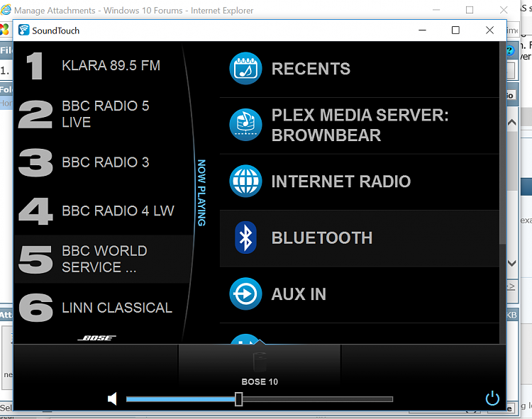
Task: Open the Internet Radio globe icon
Action: pos(245,181)
